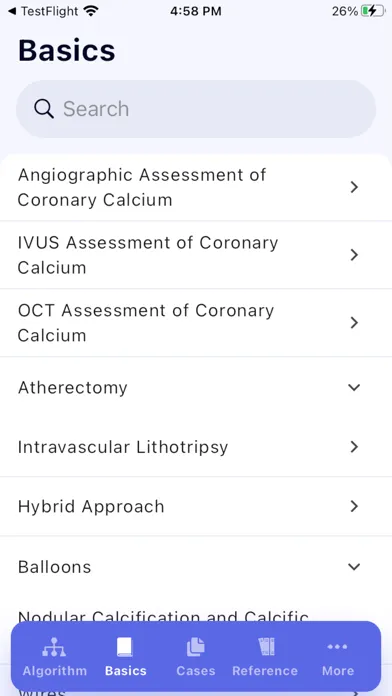Open the Cases documents icon
Screen dimensions: 392x696
(195, 647)
